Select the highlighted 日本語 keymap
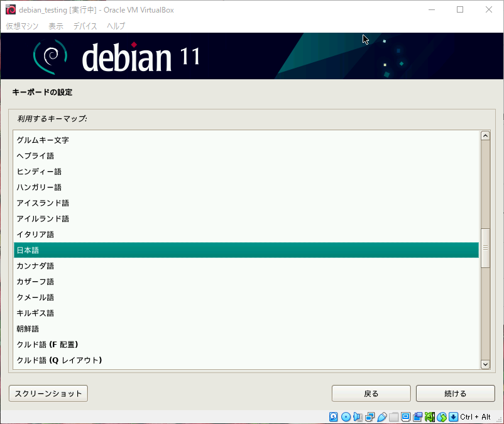 tap(246, 250)
